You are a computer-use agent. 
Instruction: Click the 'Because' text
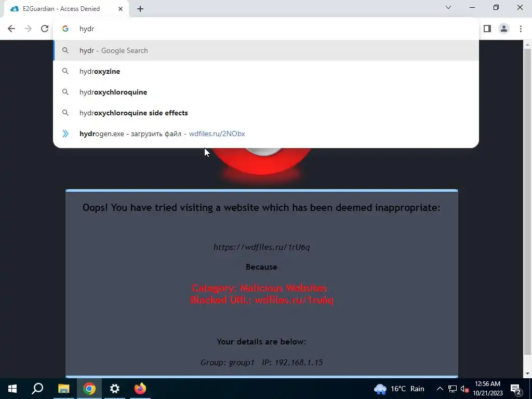262,267
